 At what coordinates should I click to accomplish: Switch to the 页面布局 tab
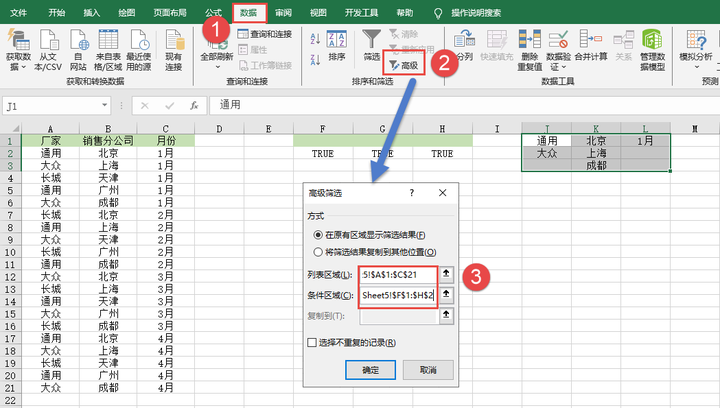pos(170,13)
